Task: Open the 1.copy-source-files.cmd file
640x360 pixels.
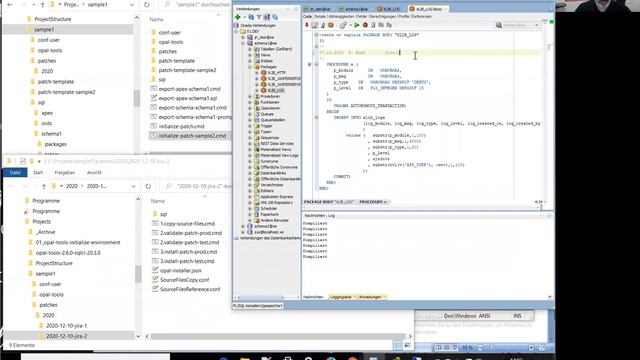Action: (187, 224)
